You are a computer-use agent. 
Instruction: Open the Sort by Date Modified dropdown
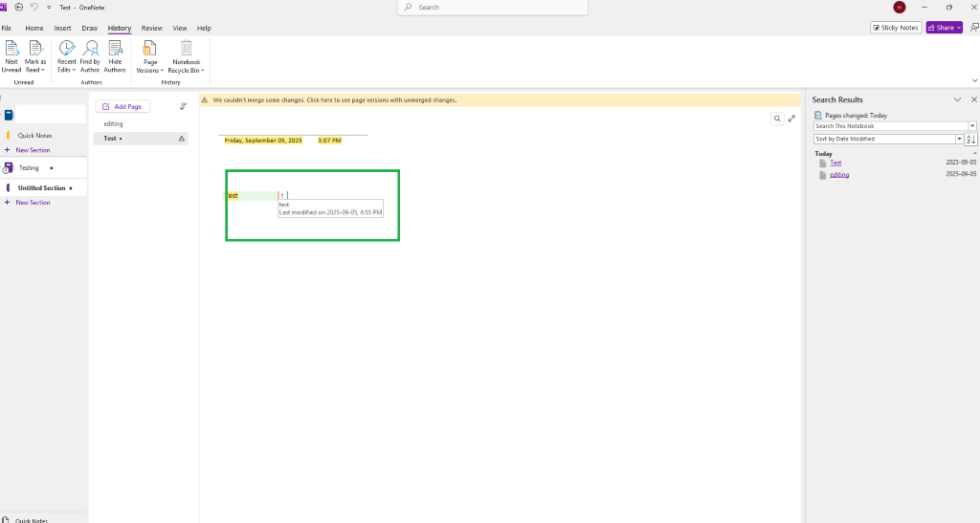point(959,140)
